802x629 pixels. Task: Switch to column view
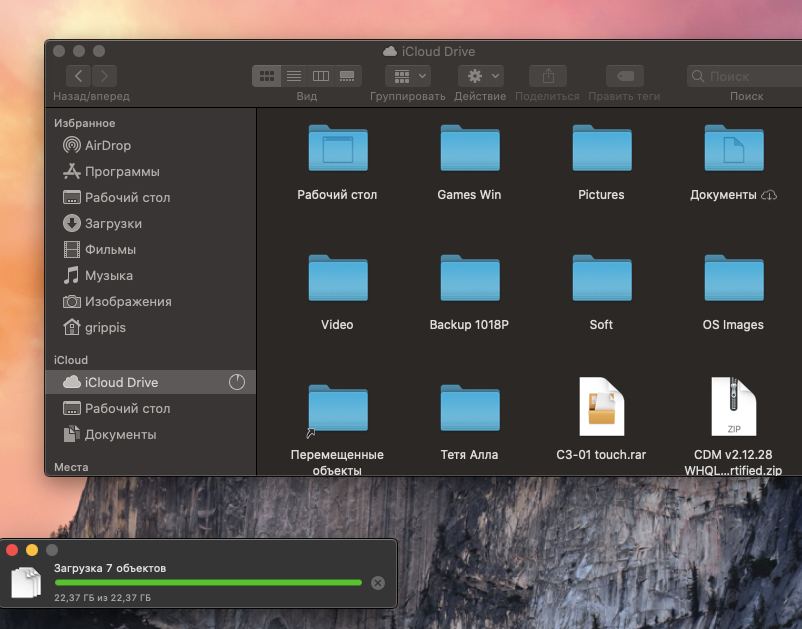[x=321, y=76]
